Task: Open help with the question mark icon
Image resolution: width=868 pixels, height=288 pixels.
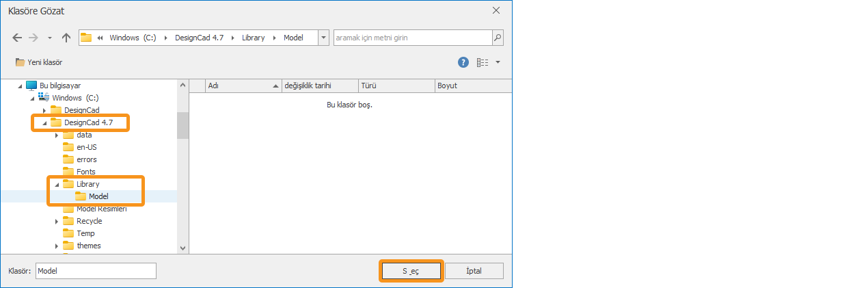Action: pyautogui.click(x=463, y=62)
